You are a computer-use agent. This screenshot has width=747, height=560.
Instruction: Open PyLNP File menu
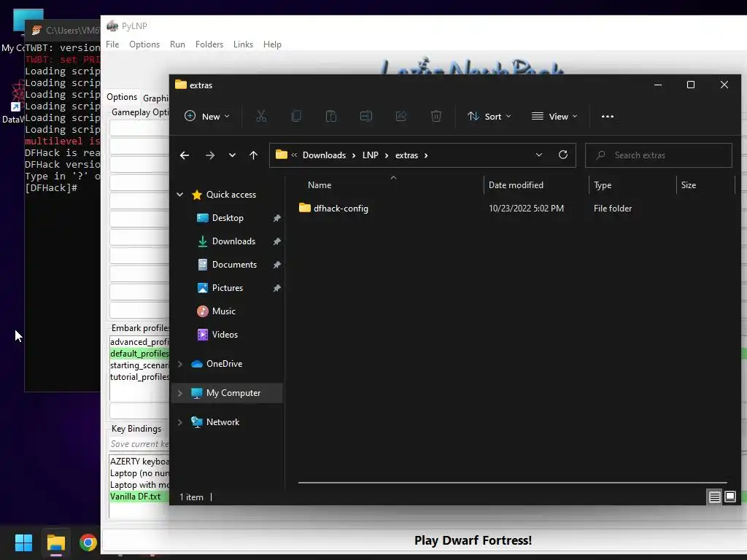tap(112, 44)
